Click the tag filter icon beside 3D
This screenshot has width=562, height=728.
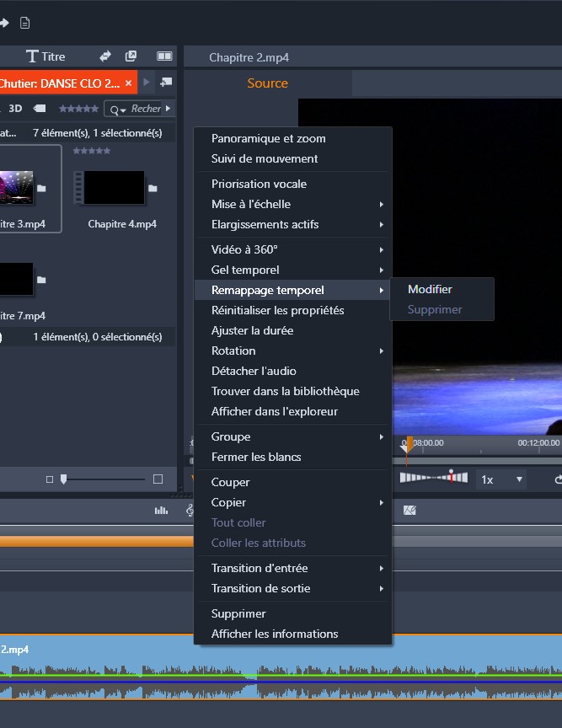point(39,109)
